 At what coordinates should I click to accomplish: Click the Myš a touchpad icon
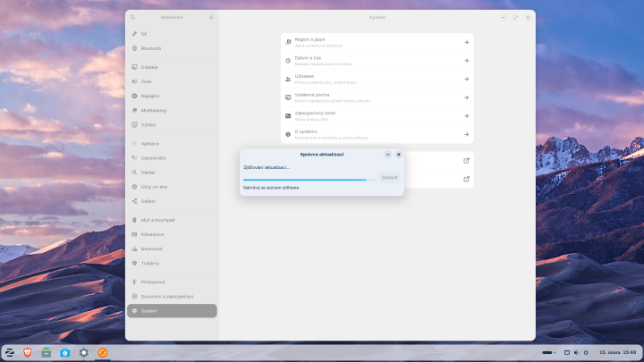pos(134,220)
